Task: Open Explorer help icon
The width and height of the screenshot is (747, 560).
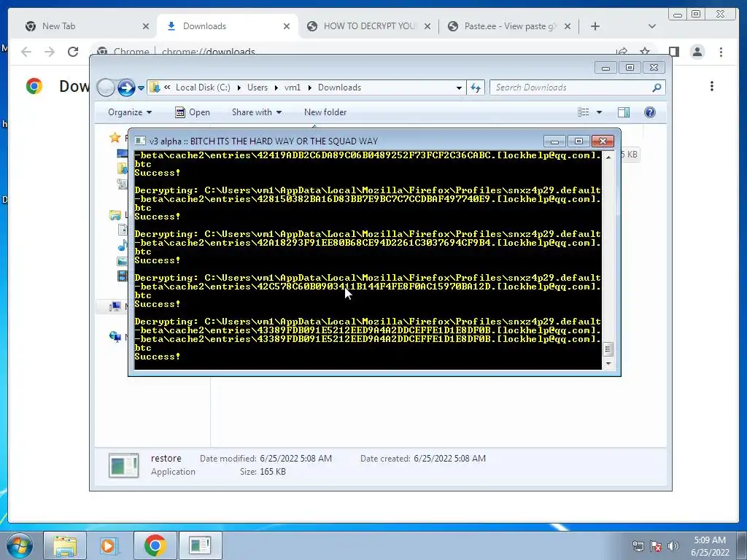Action: pos(650,112)
